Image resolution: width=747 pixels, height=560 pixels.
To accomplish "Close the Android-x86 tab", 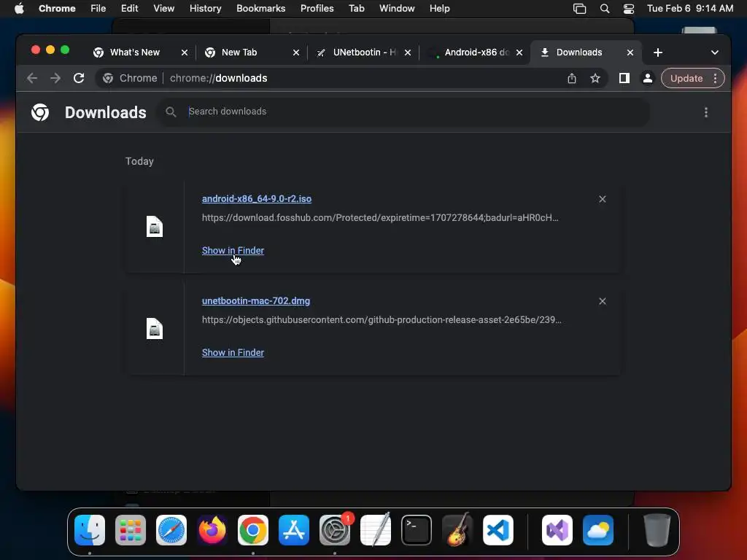I will (x=519, y=52).
